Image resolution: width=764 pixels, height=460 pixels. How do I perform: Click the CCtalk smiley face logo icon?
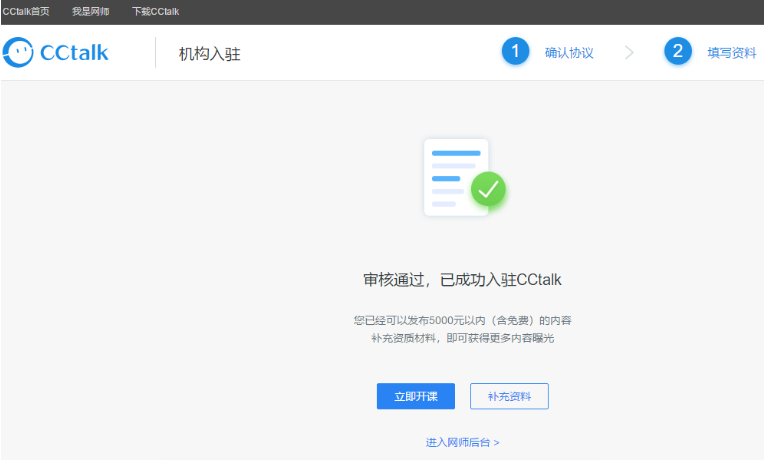pos(18,52)
